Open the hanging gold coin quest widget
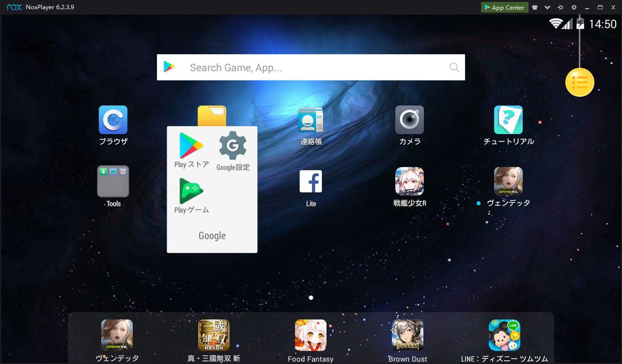Viewport: 622px width, 364px height. click(580, 83)
